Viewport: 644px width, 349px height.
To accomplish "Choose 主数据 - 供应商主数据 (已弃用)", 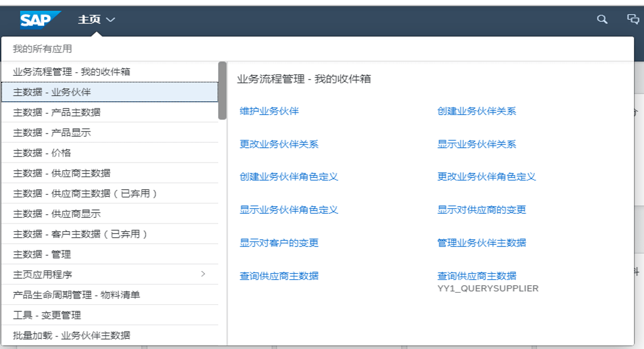I will 85,194.
